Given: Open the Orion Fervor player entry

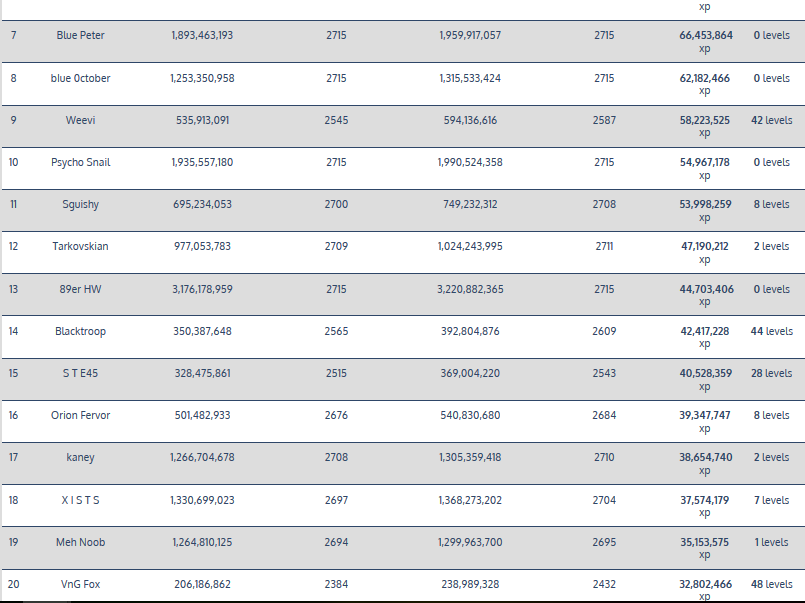Looking at the screenshot, I should (x=80, y=415).
